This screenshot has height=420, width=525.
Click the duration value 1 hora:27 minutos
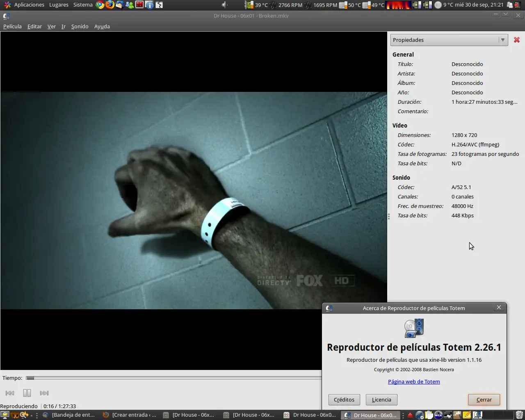(x=484, y=102)
